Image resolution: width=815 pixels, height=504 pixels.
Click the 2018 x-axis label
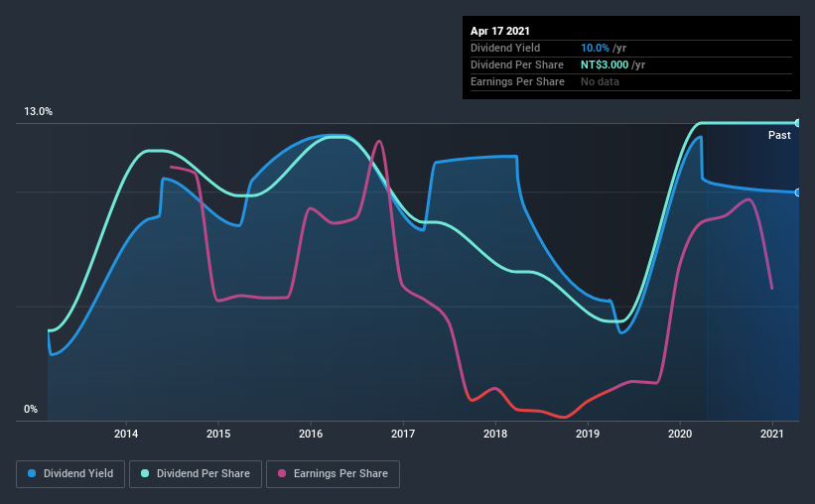click(x=495, y=434)
